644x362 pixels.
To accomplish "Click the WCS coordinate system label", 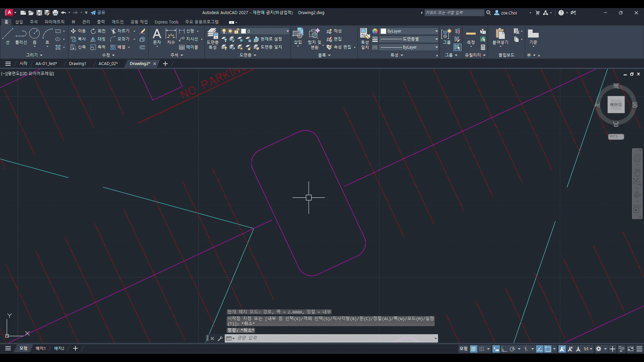I will coord(616,137).
